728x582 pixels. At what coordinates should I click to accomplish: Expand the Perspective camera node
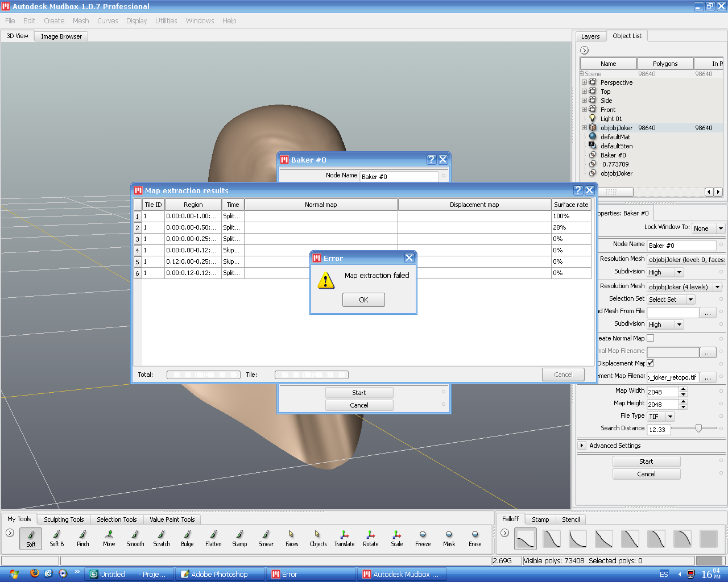(584, 82)
